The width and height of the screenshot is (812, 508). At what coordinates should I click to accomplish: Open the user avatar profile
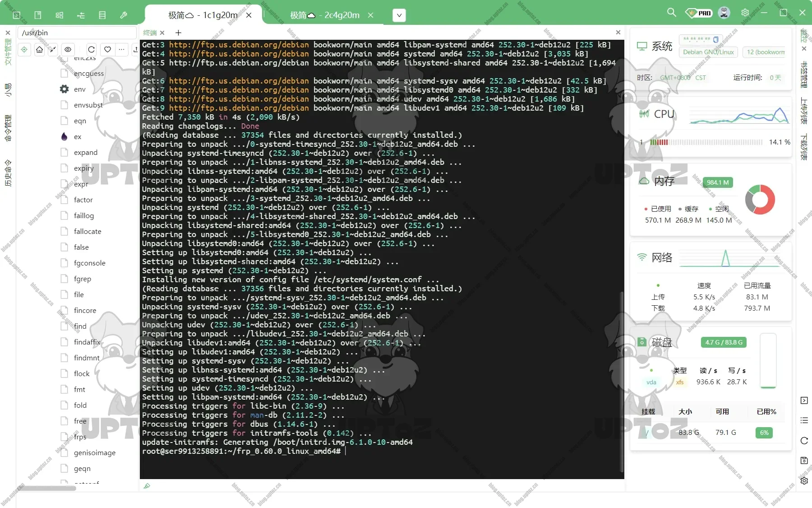(x=724, y=13)
